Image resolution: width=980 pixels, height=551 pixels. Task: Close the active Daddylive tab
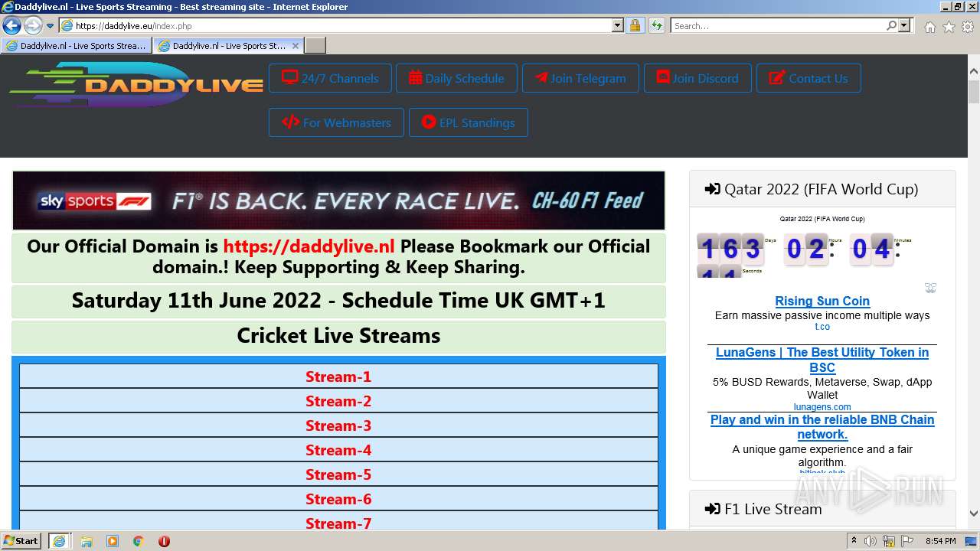click(x=296, y=46)
